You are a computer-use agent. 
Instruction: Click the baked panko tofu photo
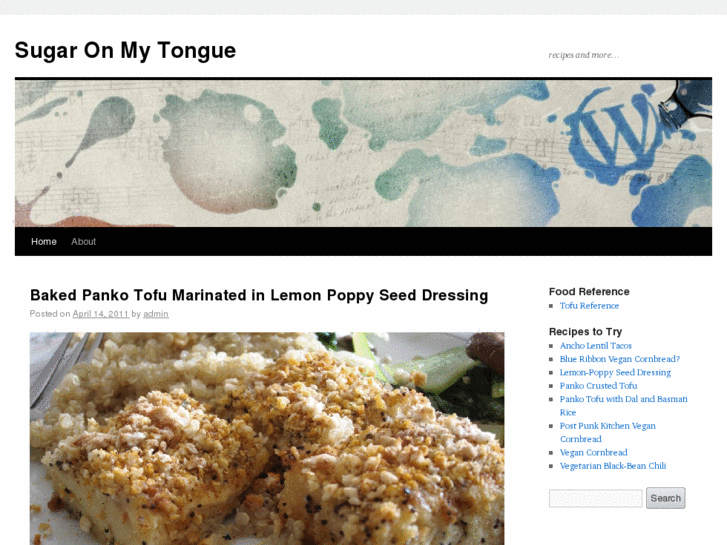[267, 438]
